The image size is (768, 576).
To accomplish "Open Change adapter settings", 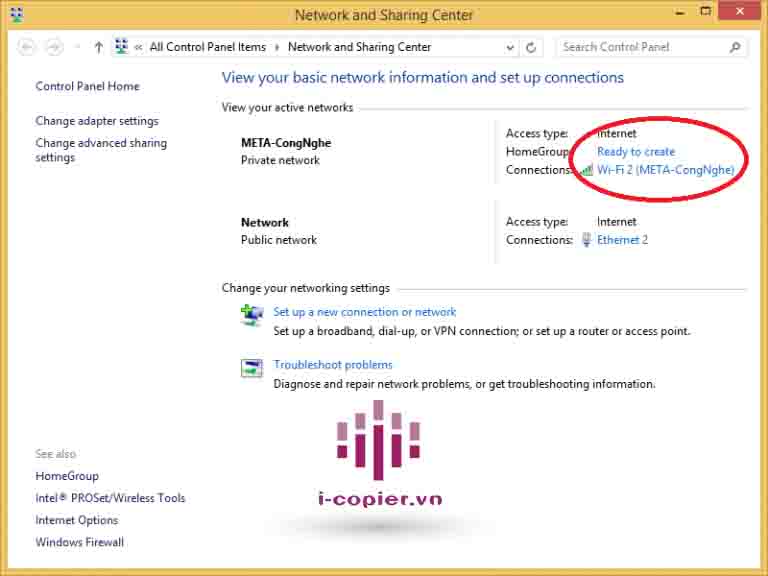I will click(x=97, y=121).
